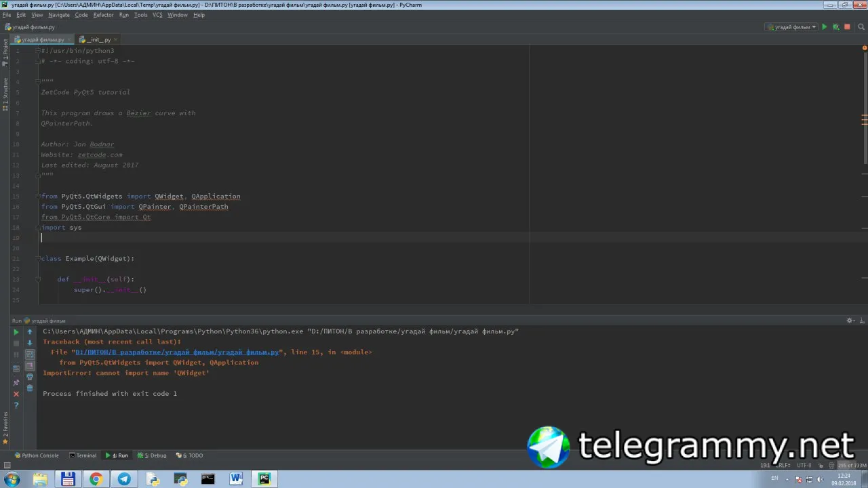
Task: Hide the Run tool window
Action: pos(861,321)
